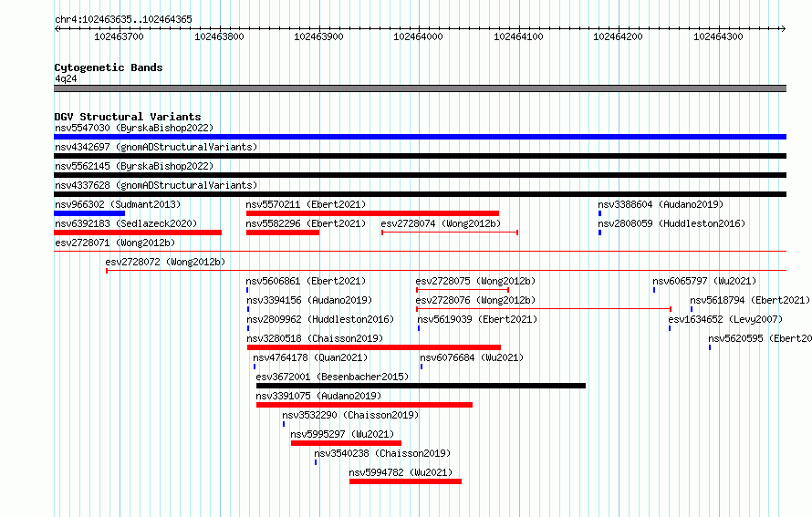The height and width of the screenshot is (517, 812).
Task: Click the red nsv5995297 variant bar
Action: [x=346, y=443]
